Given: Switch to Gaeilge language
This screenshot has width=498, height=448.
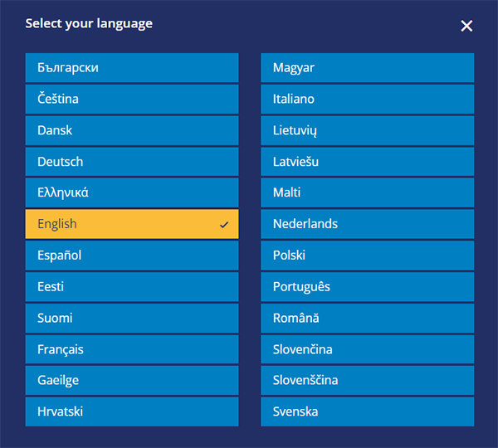Looking at the screenshot, I should [x=131, y=380].
